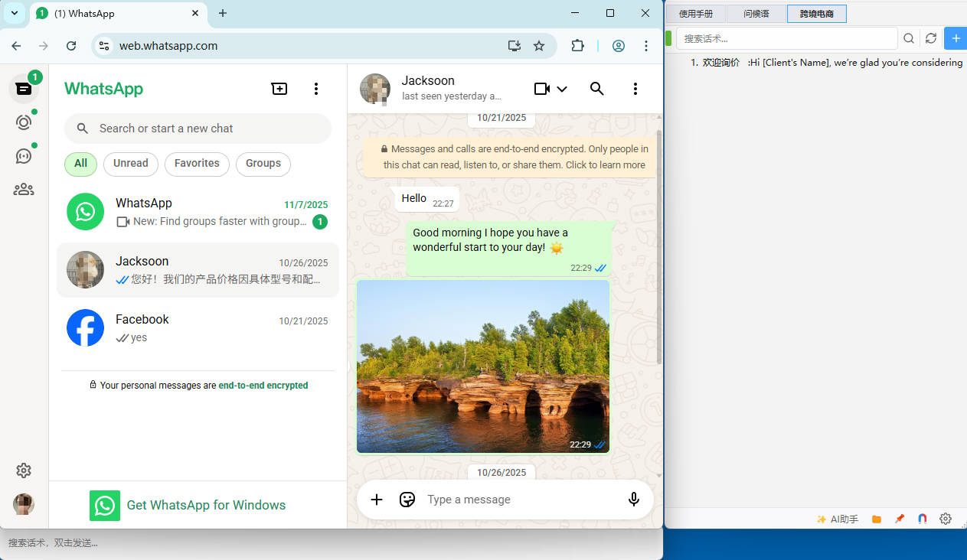Record a voice message with the microphone
Image resolution: width=967 pixels, height=560 pixels.
(x=633, y=500)
